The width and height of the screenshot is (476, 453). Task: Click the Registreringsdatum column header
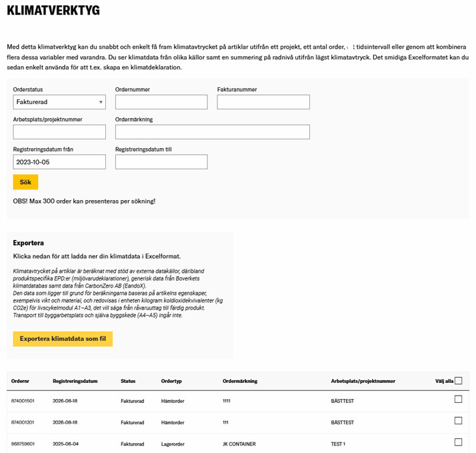click(75, 381)
